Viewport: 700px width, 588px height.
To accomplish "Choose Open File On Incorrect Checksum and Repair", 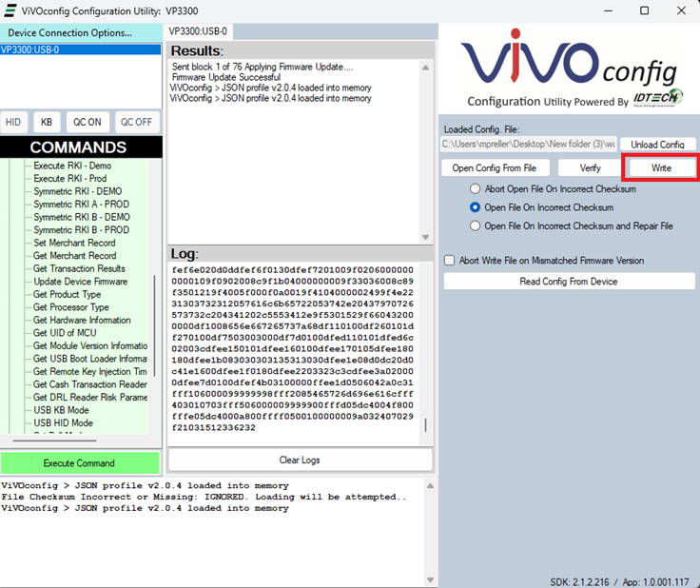I will pos(476,225).
